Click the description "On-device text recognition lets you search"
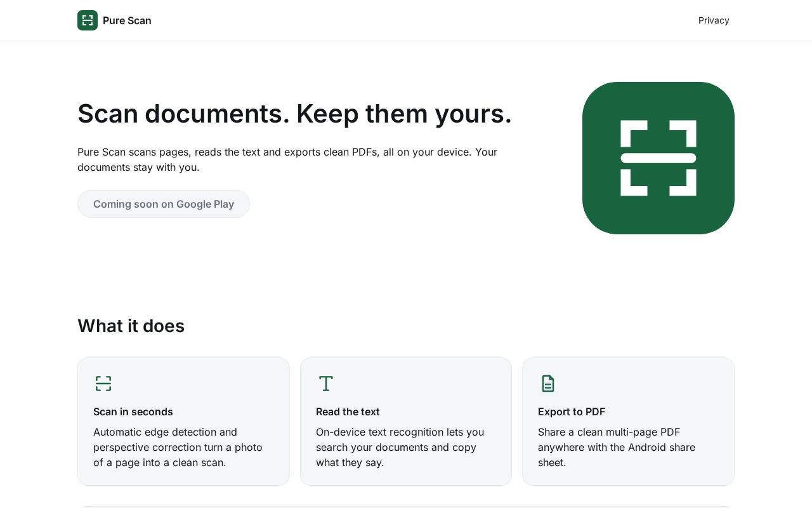Viewport: 812px width, 508px height. (x=400, y=447)
